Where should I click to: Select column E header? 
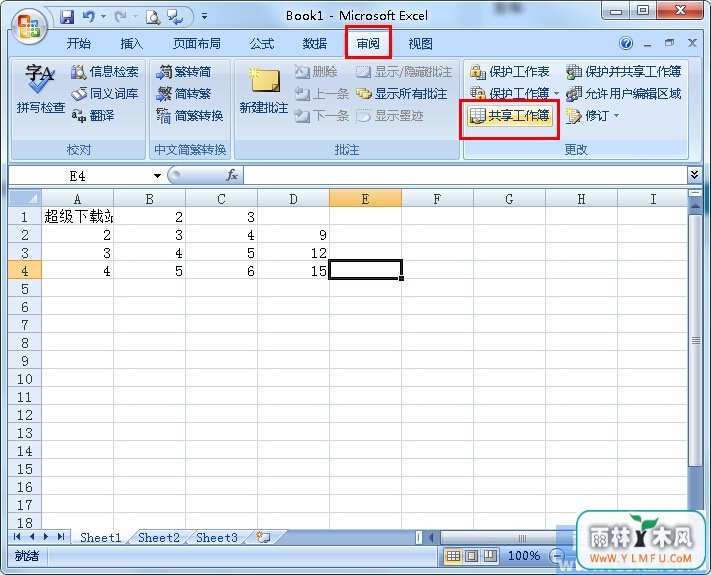tap(365, 199)
